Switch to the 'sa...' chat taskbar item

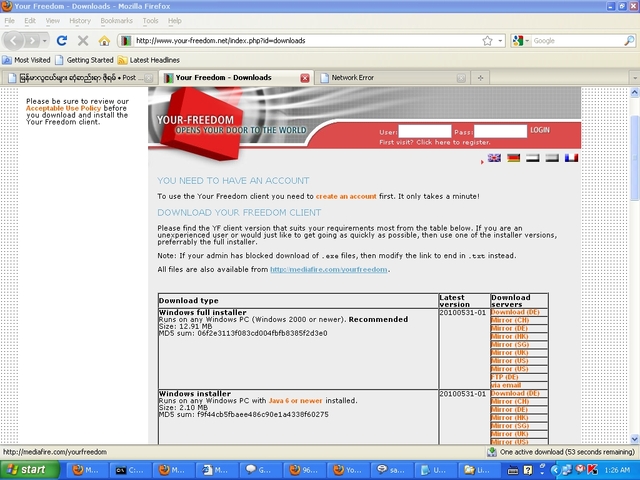click(390, 470)
